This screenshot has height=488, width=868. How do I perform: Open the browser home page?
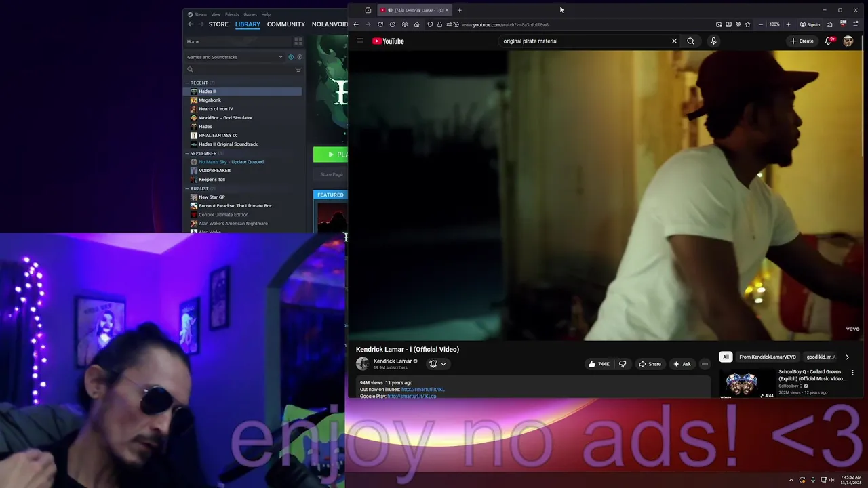click(416, 24)
